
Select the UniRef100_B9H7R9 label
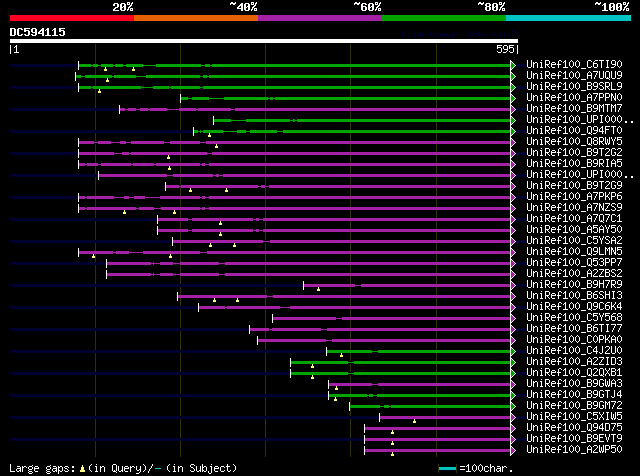574,285
